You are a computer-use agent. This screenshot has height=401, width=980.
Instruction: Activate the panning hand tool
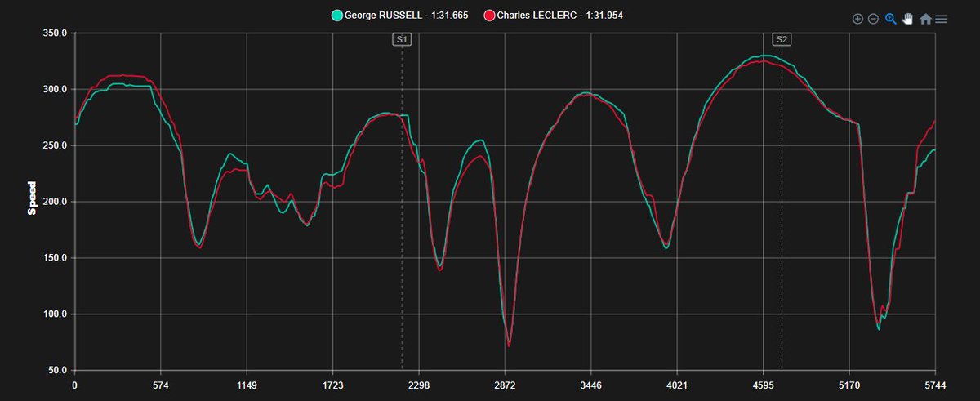click(907, 19)
